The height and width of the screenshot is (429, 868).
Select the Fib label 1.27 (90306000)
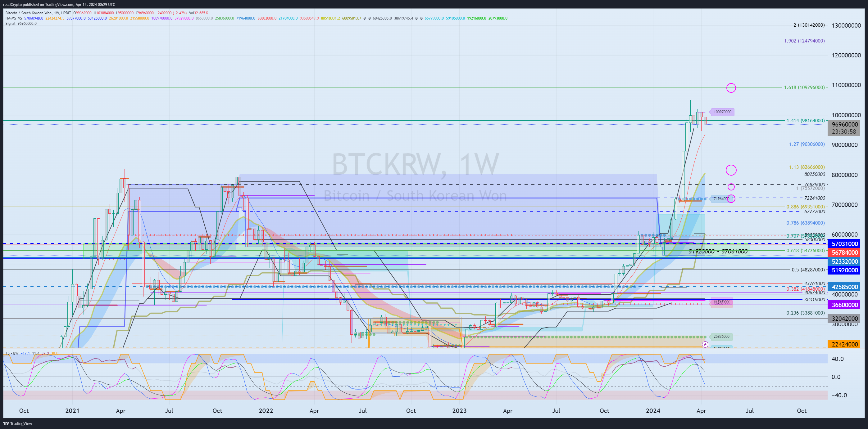[x=807, y=144]
